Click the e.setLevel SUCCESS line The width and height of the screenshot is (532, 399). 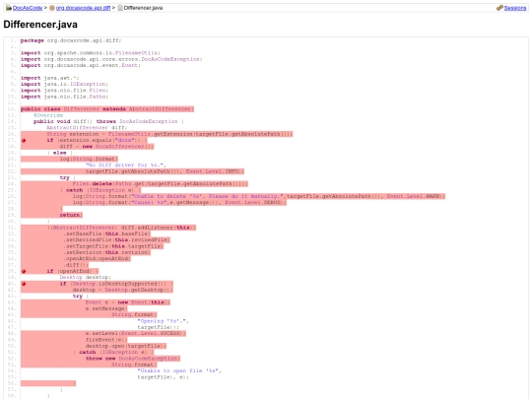coord(136,333)
